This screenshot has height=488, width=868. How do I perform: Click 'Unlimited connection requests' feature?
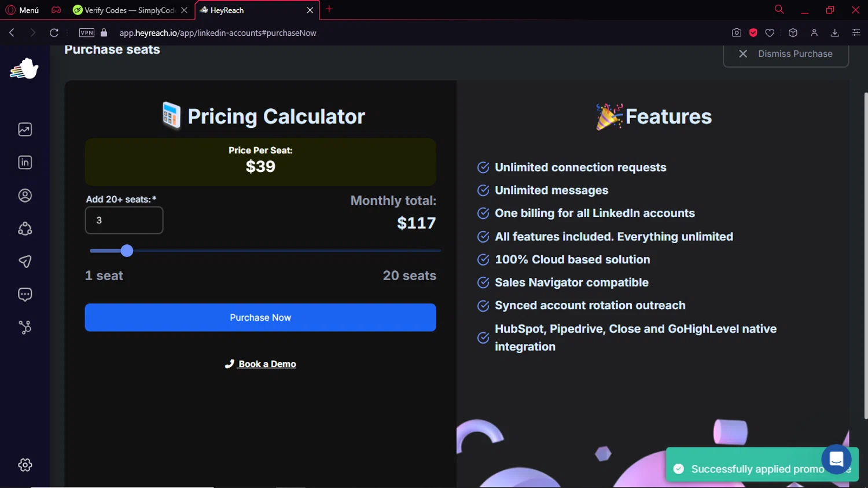coord(580,167)
